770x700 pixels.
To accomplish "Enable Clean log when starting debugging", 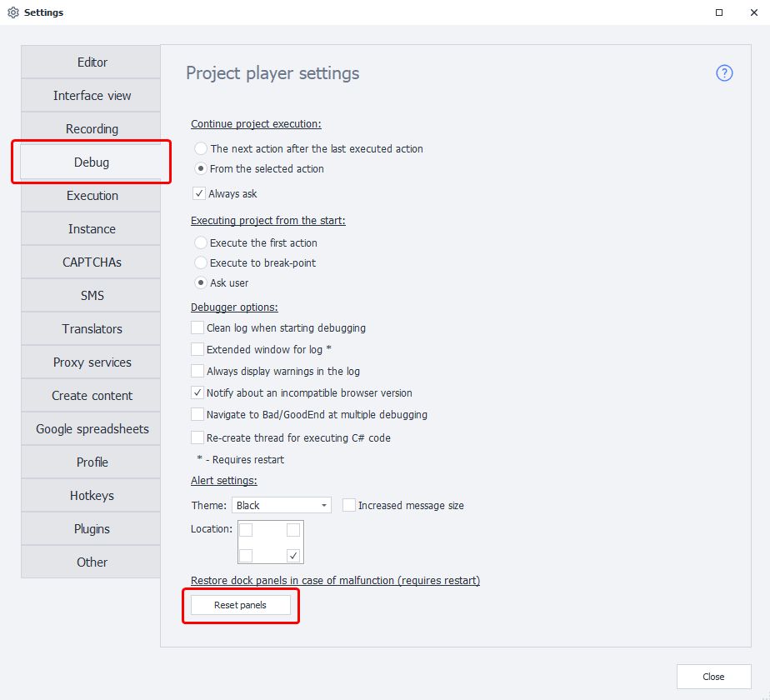I will pos(197,327).
